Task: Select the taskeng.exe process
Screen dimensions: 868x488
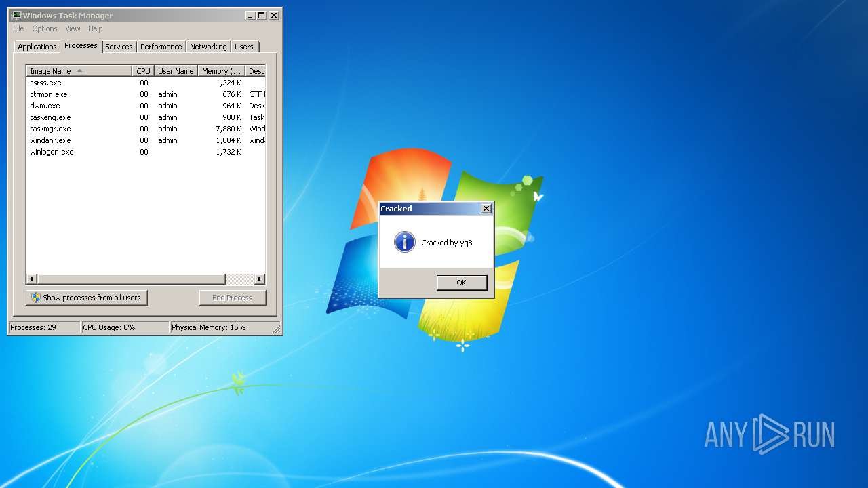Action: click(x=146, y=117)
